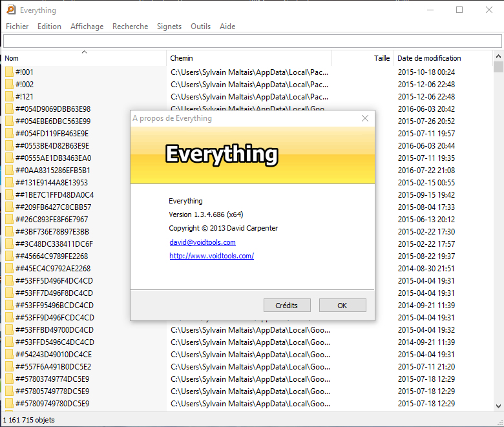Click folder icon of ##0AA8315286EFB5B1
This screenshot has height=427, width=504.
click(9, 171)
